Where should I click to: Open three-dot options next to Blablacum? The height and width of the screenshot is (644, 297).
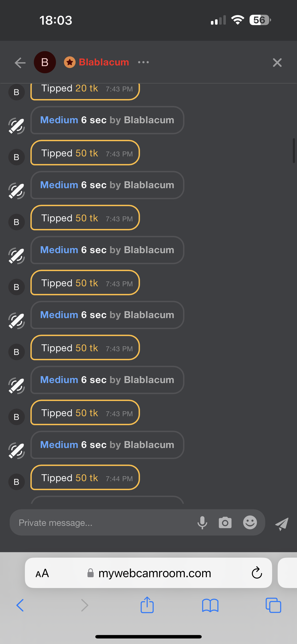[x=143, y=62]
